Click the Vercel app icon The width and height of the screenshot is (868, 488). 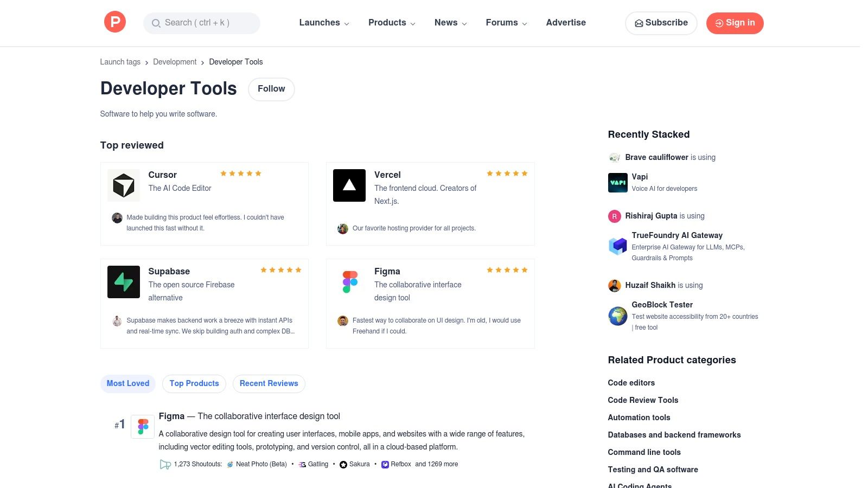pos(349,185)
